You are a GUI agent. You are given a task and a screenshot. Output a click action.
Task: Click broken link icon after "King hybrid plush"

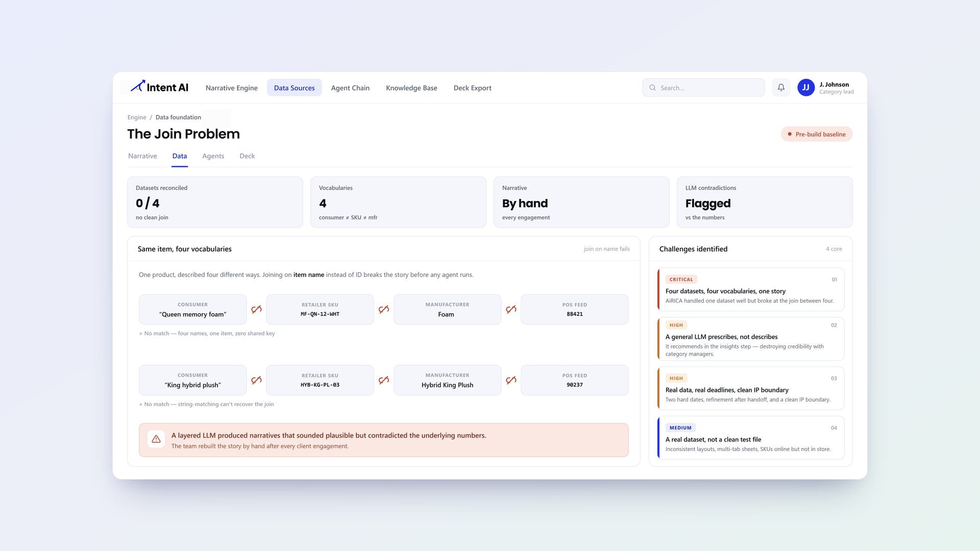coord(256,380)
